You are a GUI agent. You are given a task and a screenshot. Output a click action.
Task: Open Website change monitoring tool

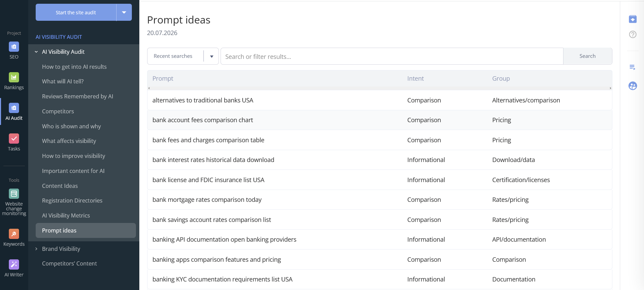tap(14, 202)
